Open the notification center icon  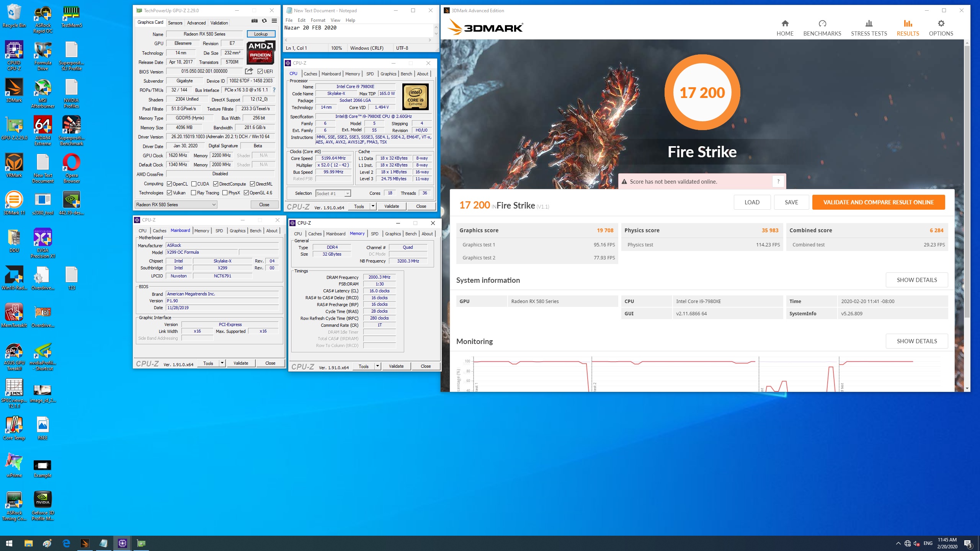click(x=968, y=543)
